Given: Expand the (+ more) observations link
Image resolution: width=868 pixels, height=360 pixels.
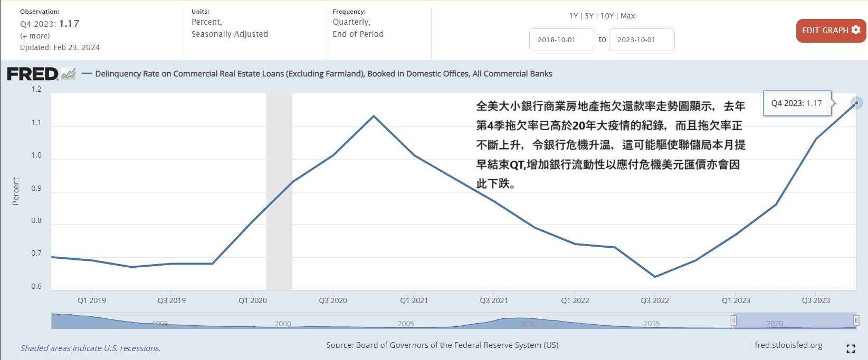Looking at the screenshot, I should pyautogui.click(x=35, y=36).
